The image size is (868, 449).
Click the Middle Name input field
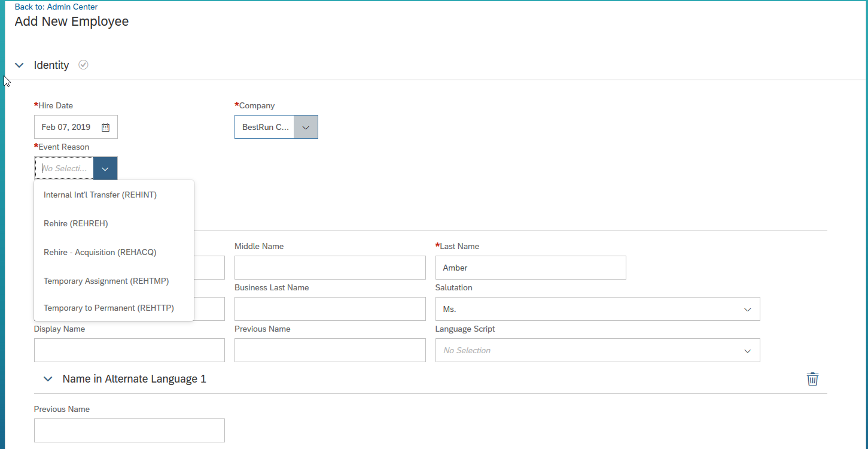[x=330, y=268]
